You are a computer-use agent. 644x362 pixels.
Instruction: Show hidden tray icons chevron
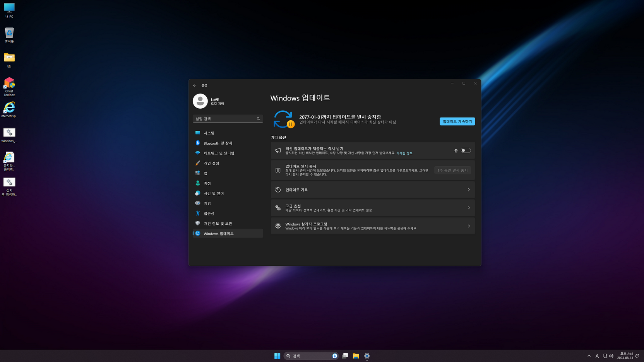(589, 356)
